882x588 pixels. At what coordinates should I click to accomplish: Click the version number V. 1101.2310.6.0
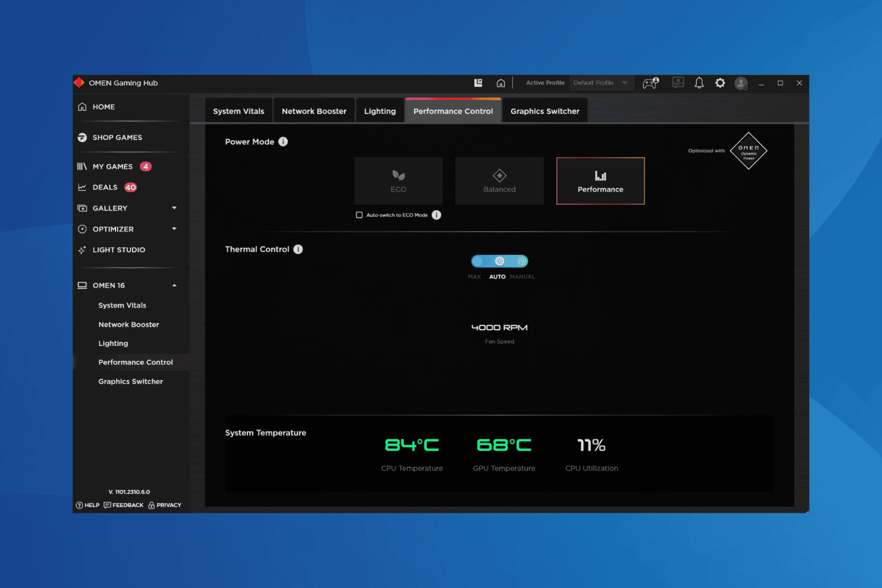pos(129,492)
